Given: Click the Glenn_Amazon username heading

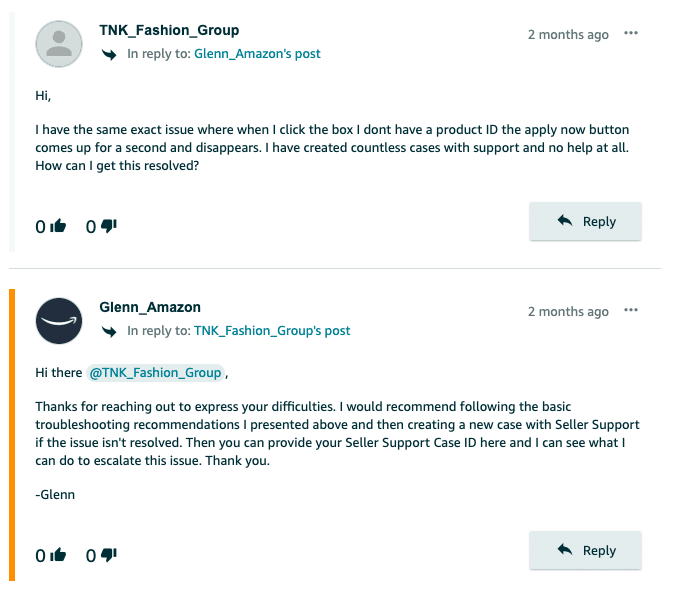Looking at the screenshot, I should tap(150, 308).
